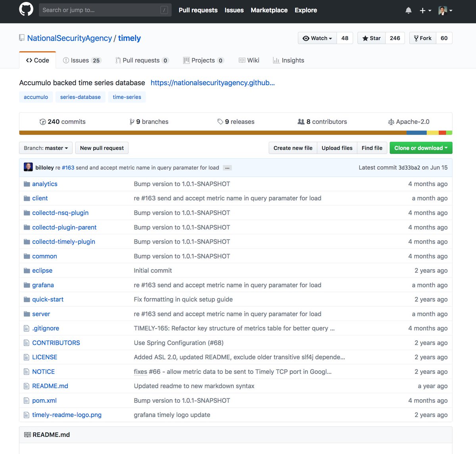
Task: Open the plus create-new menu
Action: [425, 10]
